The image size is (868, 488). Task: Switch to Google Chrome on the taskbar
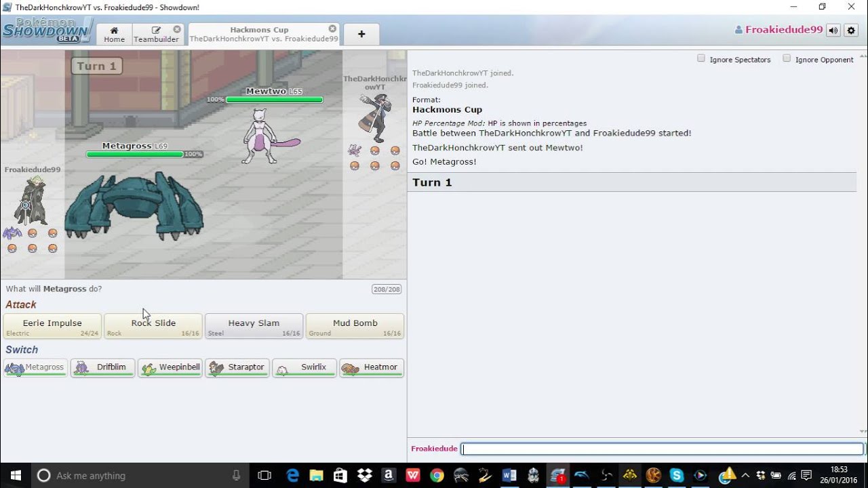(x=437, y=476)
